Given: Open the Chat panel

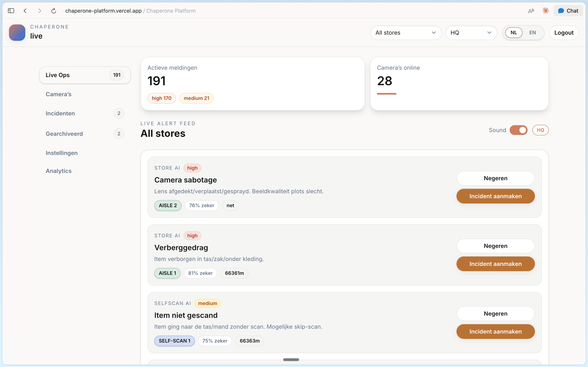Looking at the screenshot, I should (568, 11).
